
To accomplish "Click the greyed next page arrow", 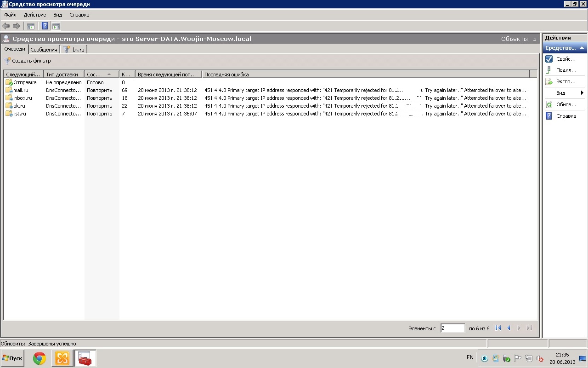I will click(519, 328).
